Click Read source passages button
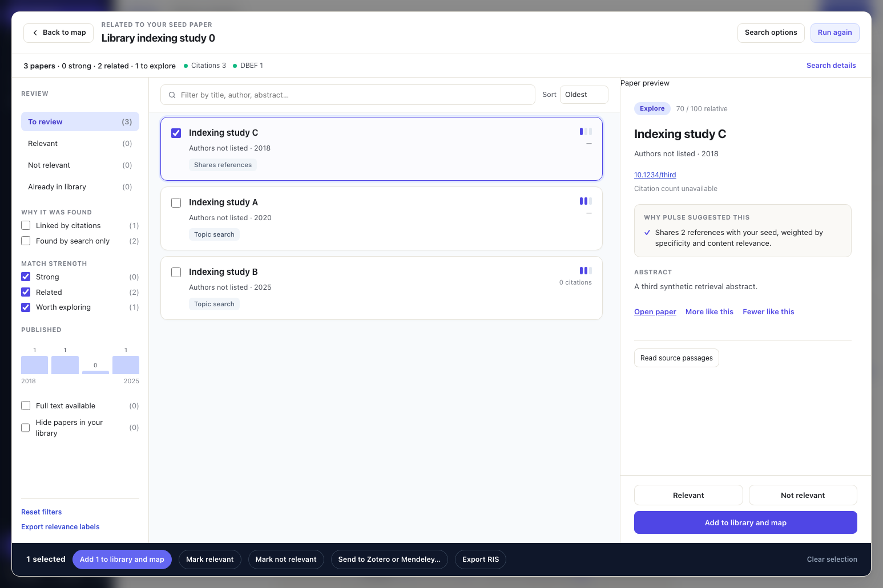 click(676, 358)
